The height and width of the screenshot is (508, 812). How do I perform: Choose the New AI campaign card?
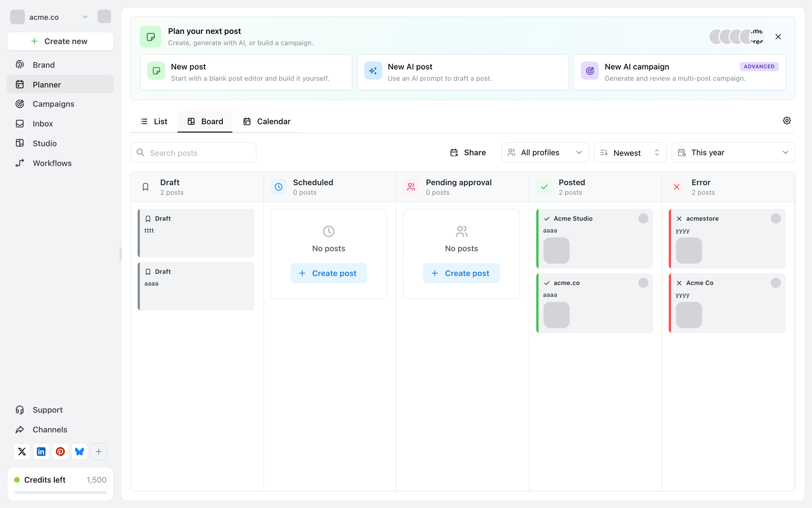click(680, 72)
